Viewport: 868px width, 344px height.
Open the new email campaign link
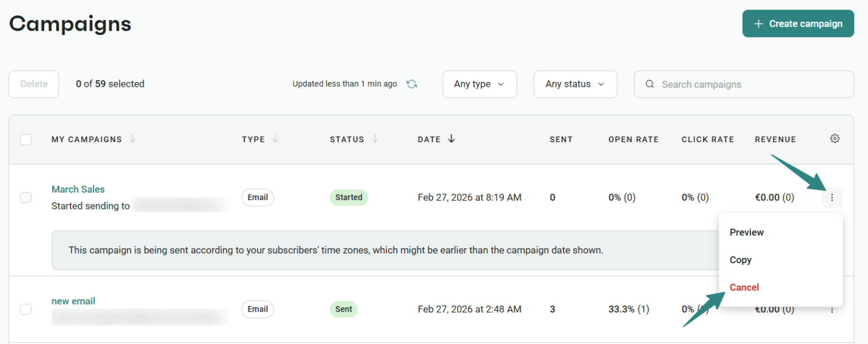point(74,301)
